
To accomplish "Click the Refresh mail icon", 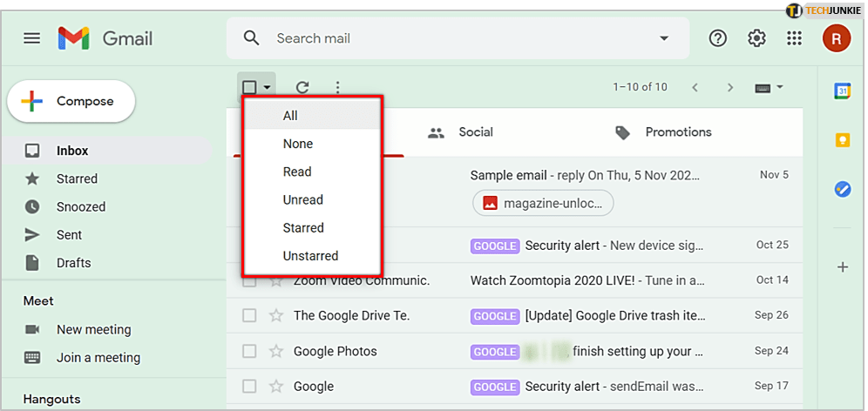I will (x=302, y=87).
